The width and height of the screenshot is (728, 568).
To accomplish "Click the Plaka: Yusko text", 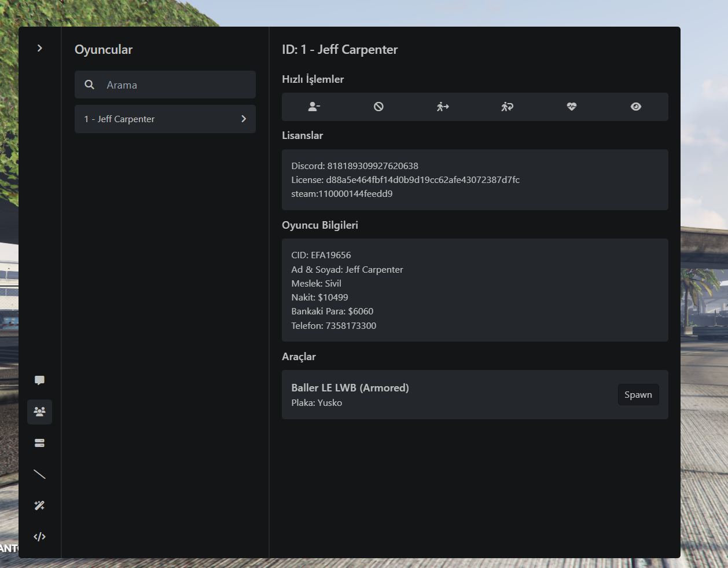I will pos(317,402).
